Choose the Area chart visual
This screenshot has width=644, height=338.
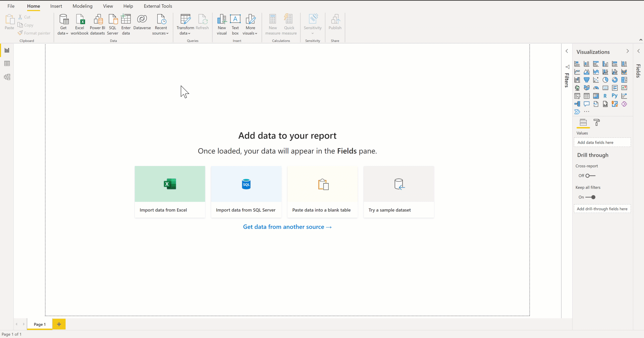tap(586, 72)
